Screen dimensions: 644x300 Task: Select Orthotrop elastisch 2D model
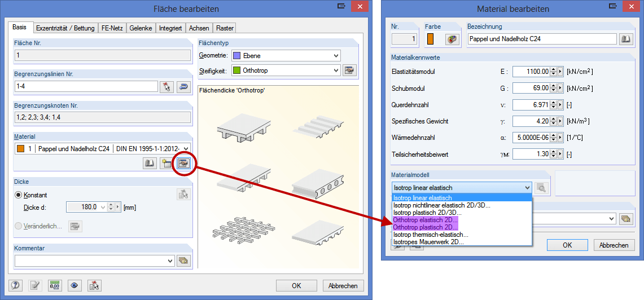tap(462, 219)
